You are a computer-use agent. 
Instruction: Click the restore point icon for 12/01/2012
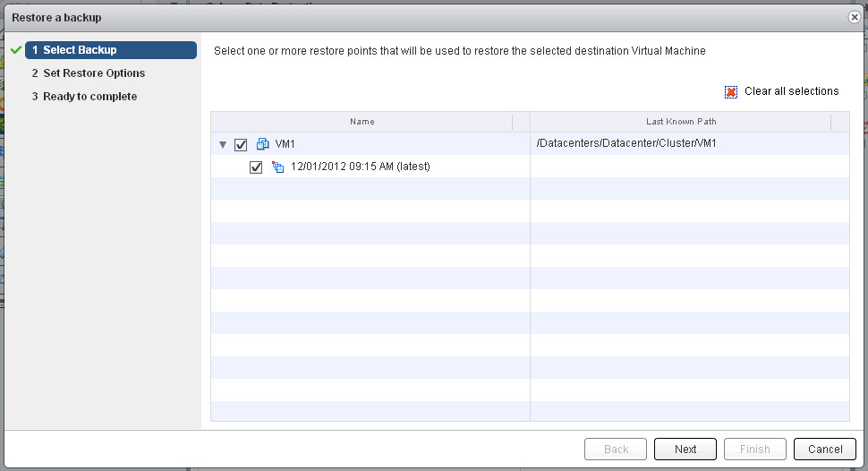click(278, 167)
